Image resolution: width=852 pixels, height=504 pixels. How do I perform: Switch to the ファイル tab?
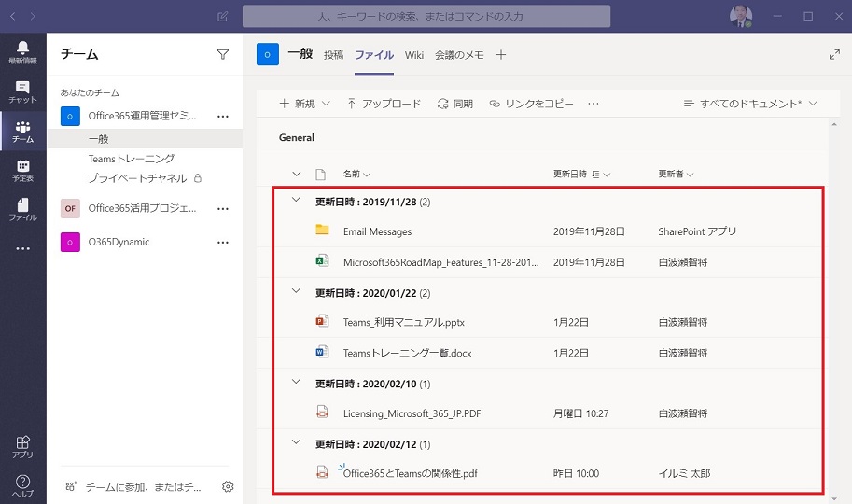tap(374, 55)
